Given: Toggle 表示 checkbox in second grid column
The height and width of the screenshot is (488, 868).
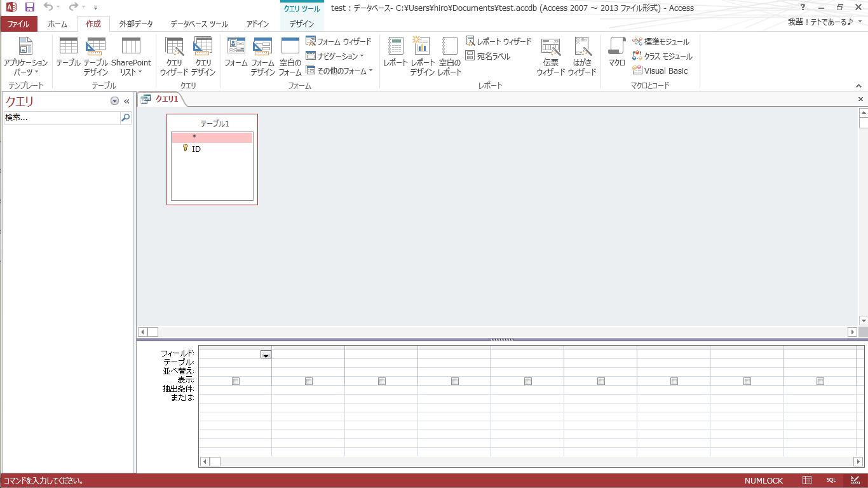Looking at the screenshot, I should [x=309, y=381].
